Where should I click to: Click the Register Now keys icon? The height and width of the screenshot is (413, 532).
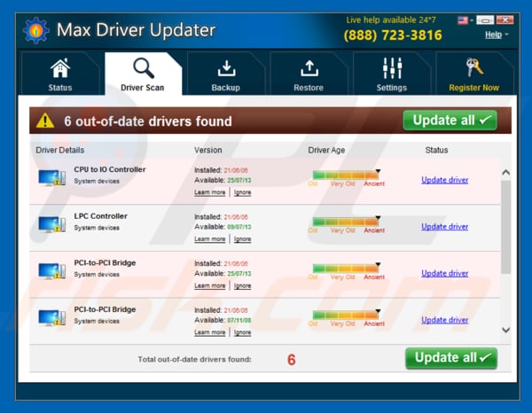coord(474,67)
